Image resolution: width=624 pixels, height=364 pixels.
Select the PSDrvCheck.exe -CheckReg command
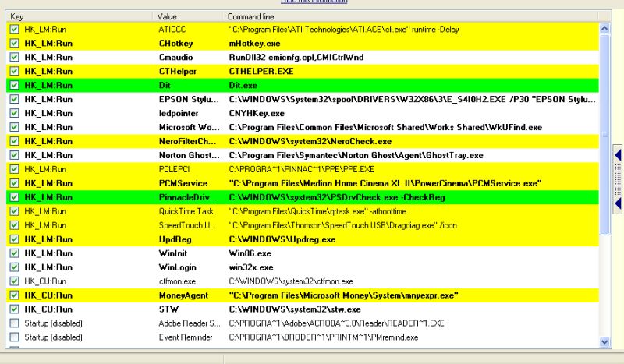coord(337,197)
